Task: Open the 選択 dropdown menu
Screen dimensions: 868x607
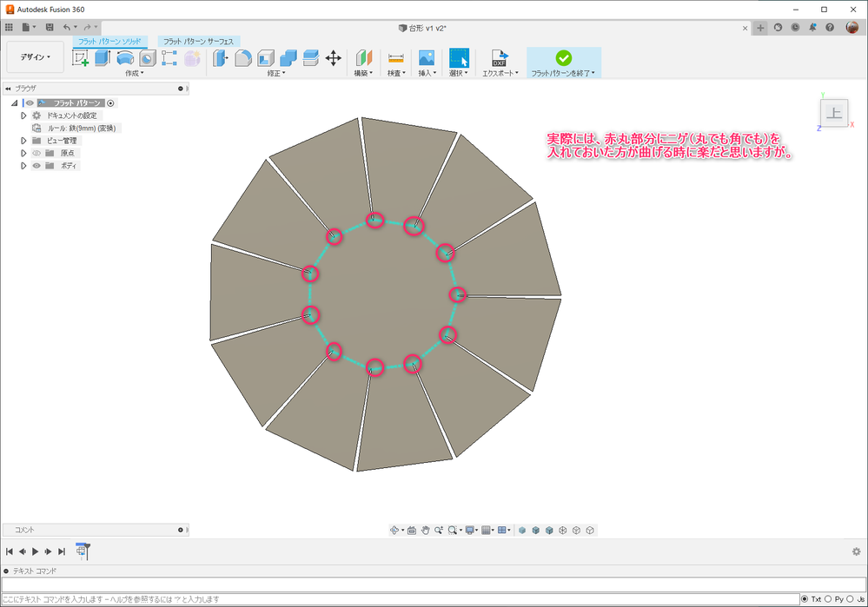Action: point(459,73)
